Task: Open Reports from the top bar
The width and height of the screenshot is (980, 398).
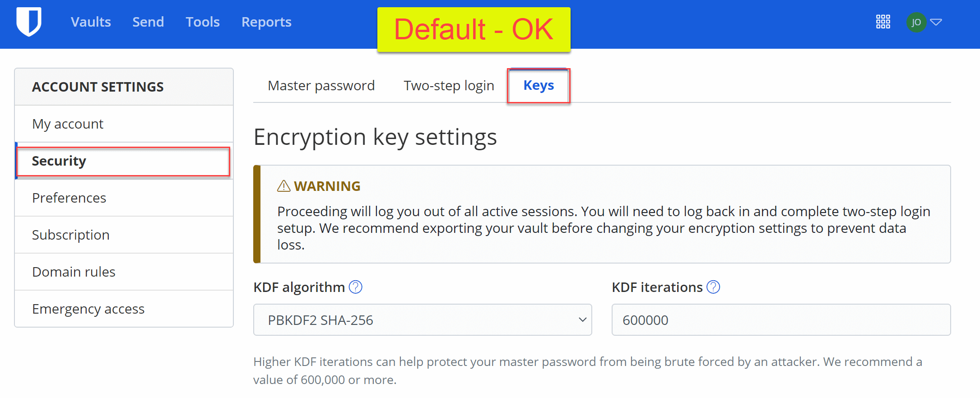Action: [266, 22]
